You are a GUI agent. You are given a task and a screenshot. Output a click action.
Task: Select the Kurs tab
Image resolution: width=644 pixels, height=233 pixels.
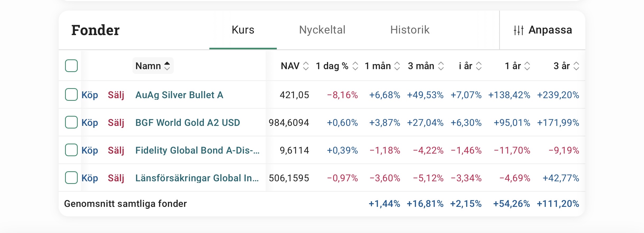click(243, 30)
